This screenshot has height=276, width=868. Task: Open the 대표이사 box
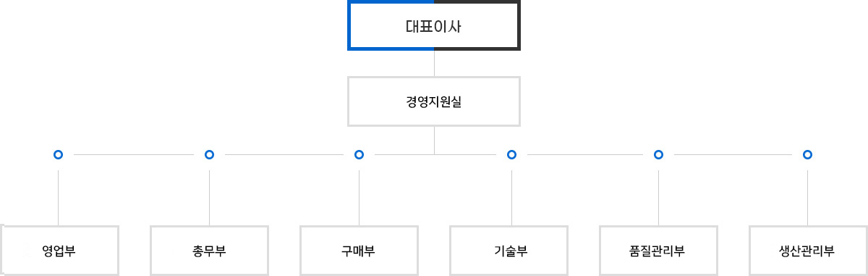tap(434, 26)
